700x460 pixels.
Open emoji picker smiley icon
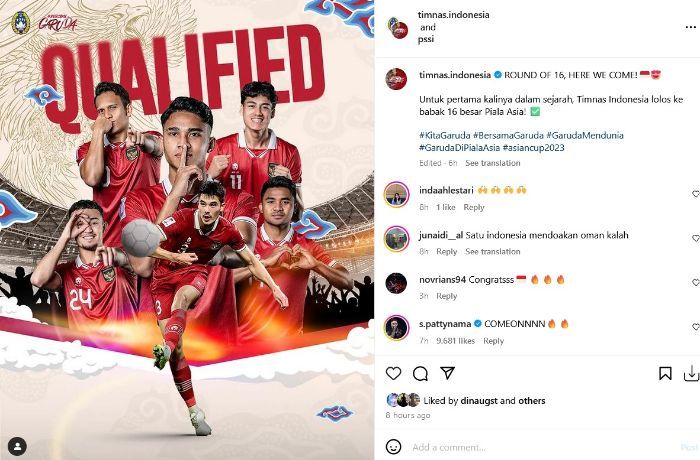click(x=393, y=447)
